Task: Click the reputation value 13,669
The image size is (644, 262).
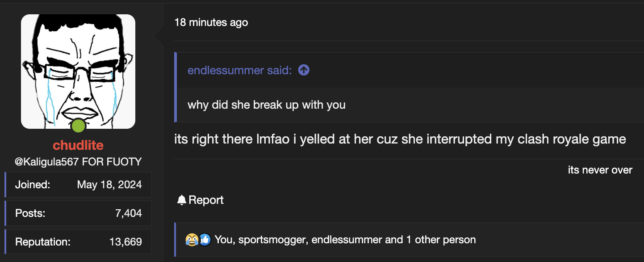Action: pyautogui.click(x=125, y=242)
